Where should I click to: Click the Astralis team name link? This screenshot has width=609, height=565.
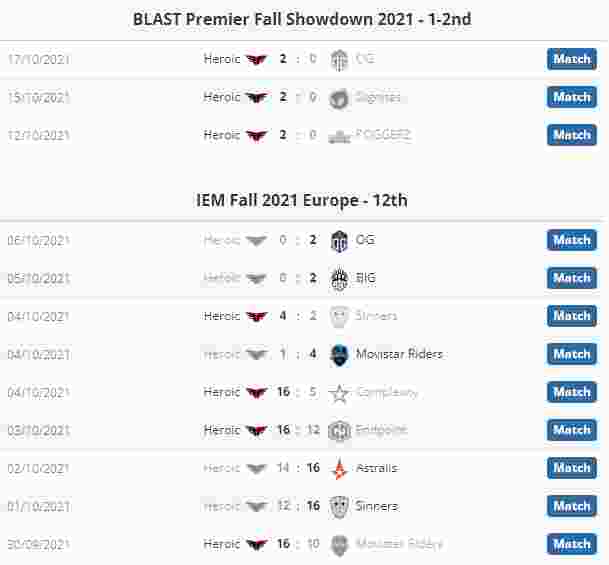[377, 468]
